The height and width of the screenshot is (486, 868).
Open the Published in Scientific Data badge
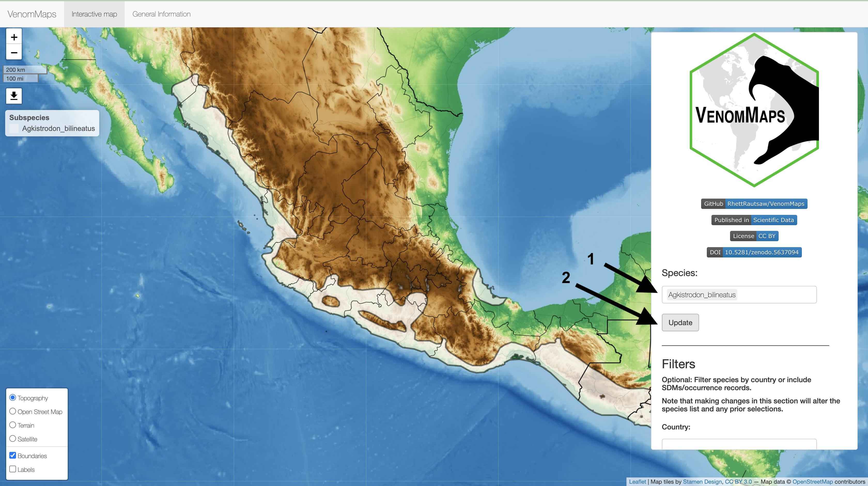click(x=754, y=220)
